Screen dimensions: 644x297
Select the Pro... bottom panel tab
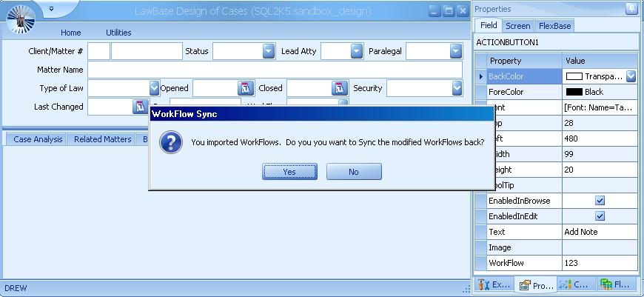pyautogui.click(x=536, y=284)
